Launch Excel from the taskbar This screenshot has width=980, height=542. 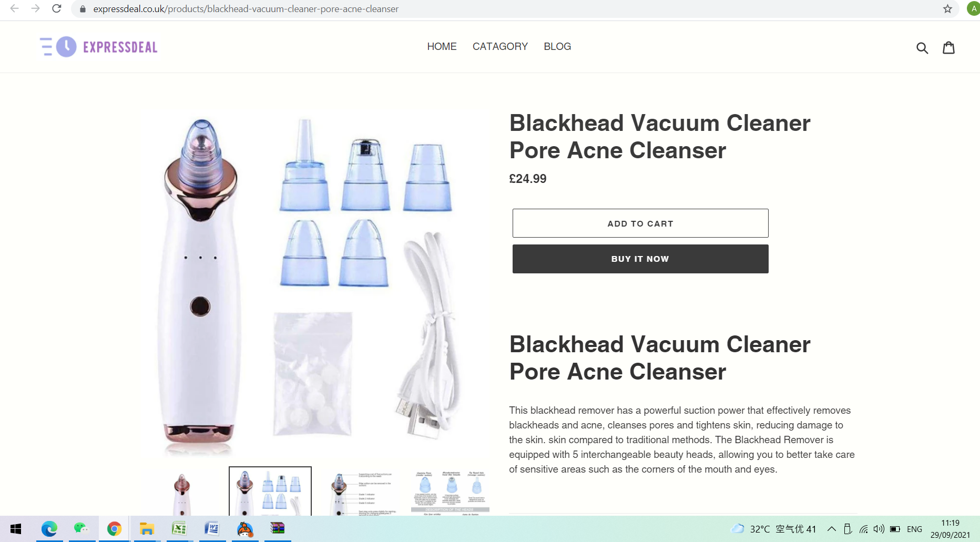(x=179, y=529)
